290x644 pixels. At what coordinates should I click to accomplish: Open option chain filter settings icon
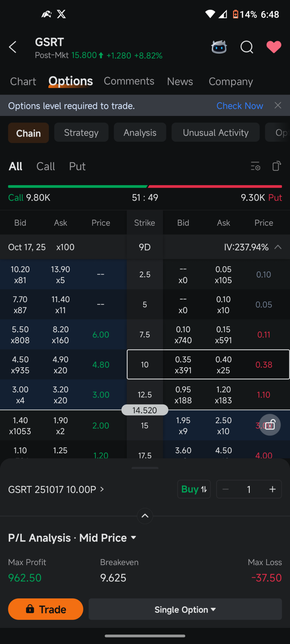click(x=255, y=166)
